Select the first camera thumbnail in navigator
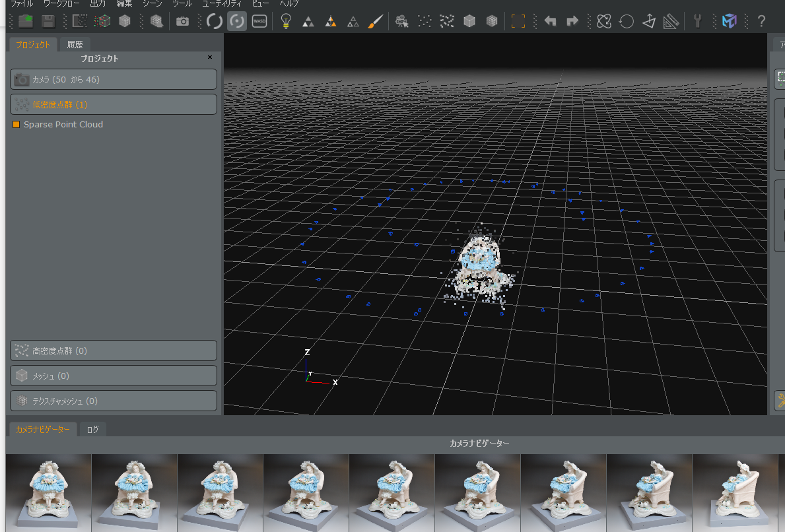Viewport: 785px width, 532px height. (x=48, y=492)
